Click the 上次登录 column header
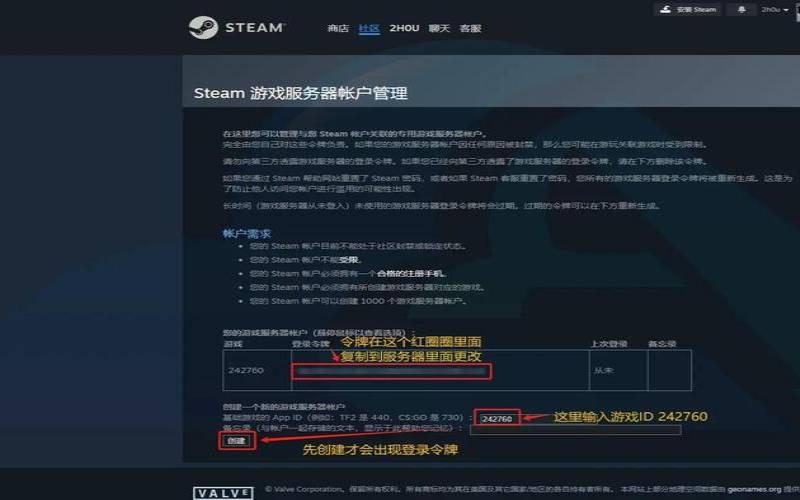 (x=608, y=343)
